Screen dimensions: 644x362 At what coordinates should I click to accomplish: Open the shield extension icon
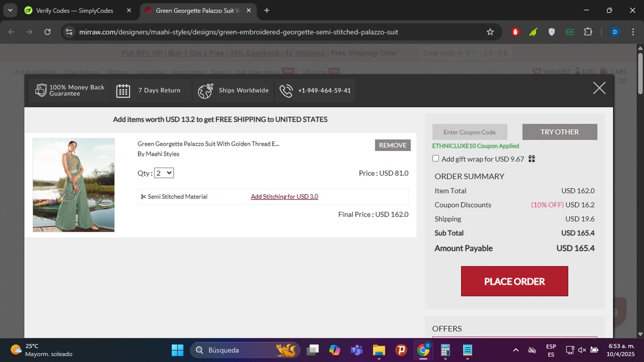tap(552, 32)
